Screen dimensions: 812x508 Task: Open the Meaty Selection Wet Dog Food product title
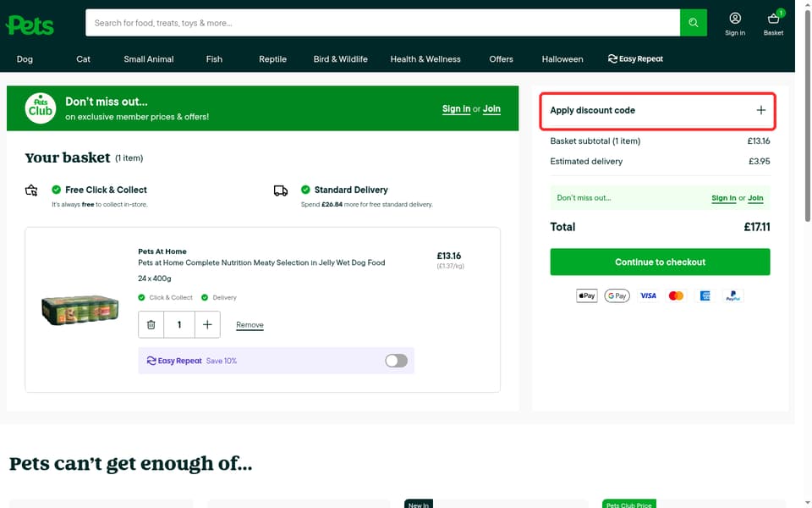click(261, 262)
